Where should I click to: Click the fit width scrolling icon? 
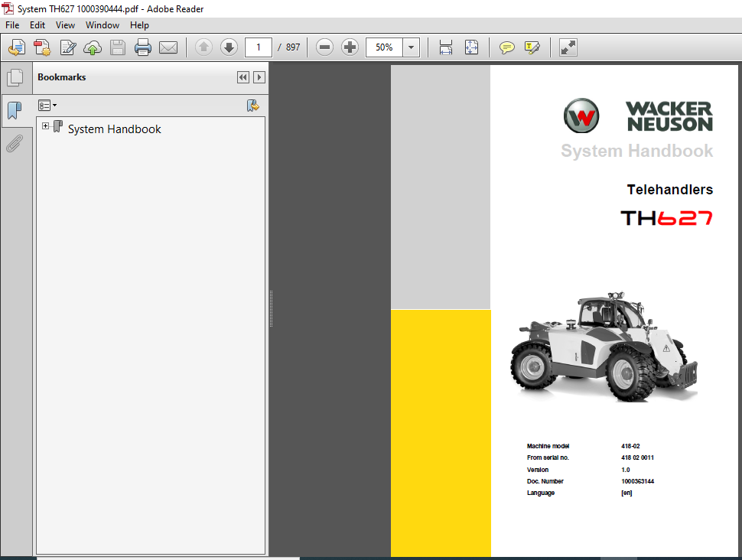[x=446, y=47]
